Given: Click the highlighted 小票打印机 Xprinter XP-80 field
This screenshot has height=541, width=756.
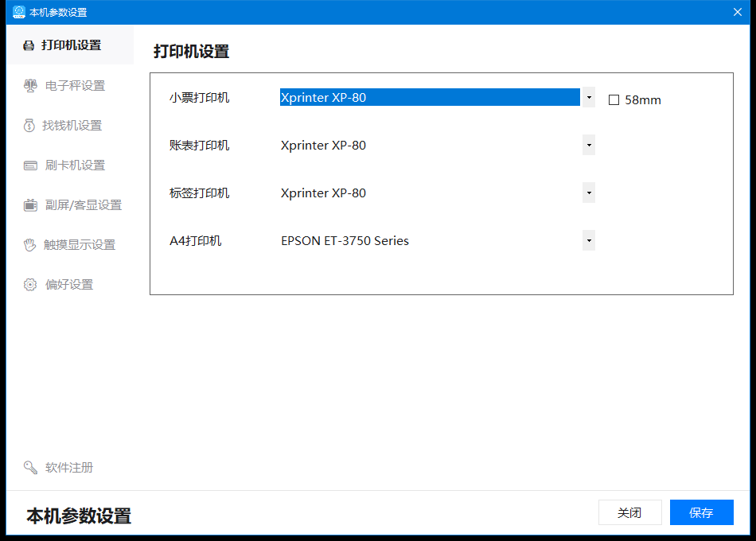Looking at the screenshot, I should 430,97.
